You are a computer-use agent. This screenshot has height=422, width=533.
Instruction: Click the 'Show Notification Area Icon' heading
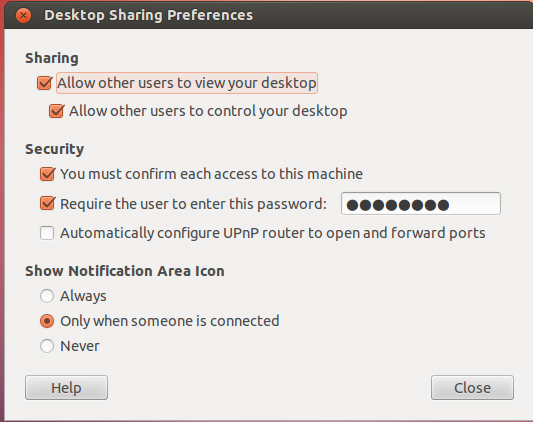[125, 271]
